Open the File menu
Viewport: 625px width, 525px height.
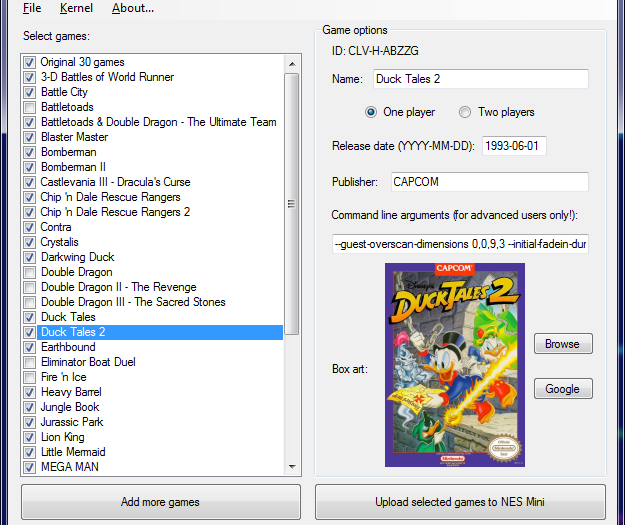32,8
